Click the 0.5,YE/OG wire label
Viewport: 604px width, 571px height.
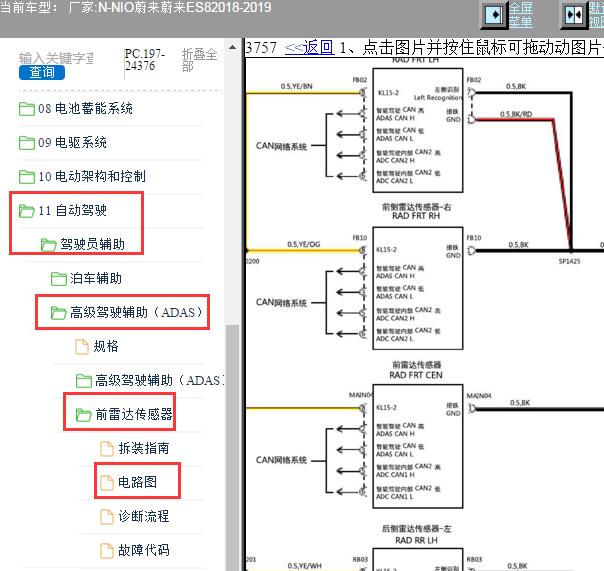[x=304, y=244]
